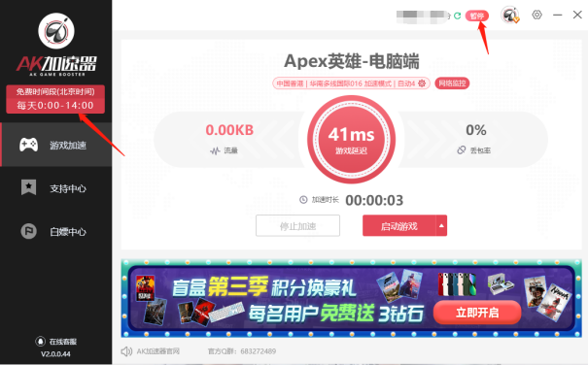Open settings with the gear icon
The image size is (588, 365).
(537, 15)
